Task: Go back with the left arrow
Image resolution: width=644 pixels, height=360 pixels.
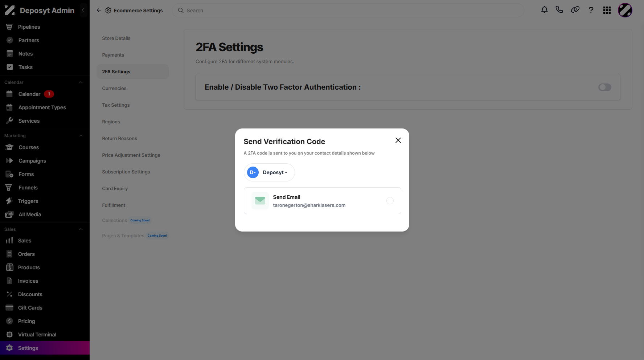Action: pos(99,11)
